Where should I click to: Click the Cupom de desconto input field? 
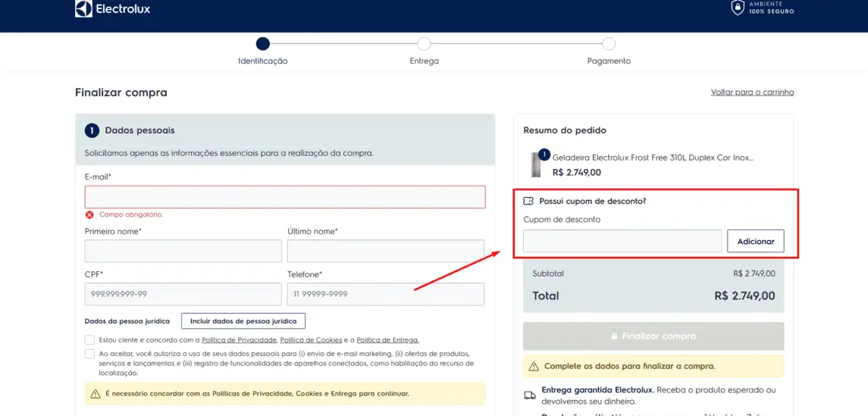[622, 241]
